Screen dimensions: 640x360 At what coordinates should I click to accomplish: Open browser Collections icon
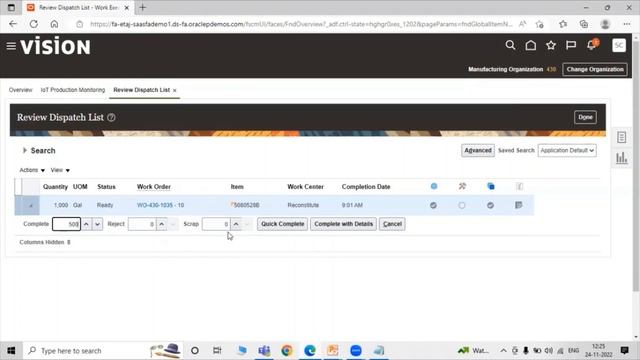tap(584, 24)
